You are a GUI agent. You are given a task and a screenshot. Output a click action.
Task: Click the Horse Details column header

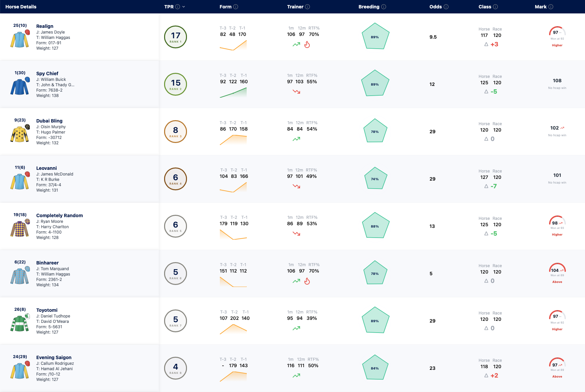click(x=21, y=7)
